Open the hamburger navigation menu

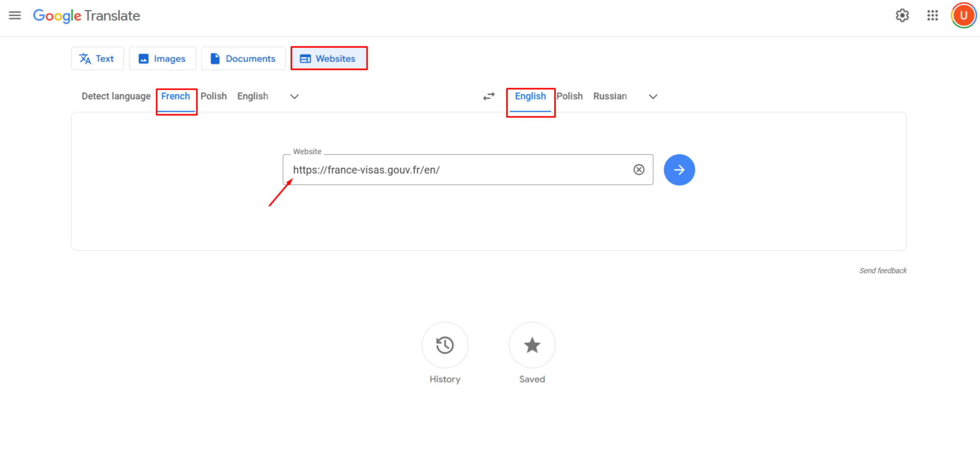[15, 16]
